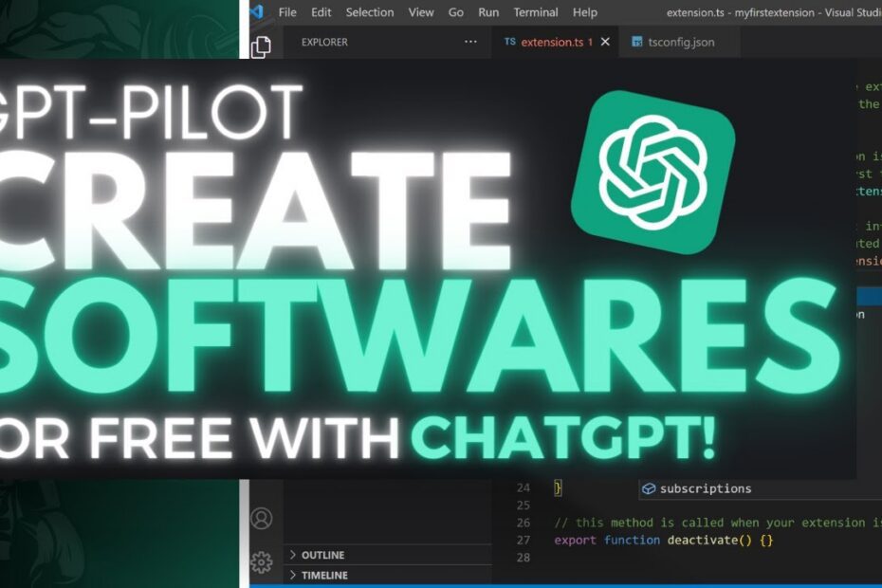Click the closing brace on line 24
This screenshot has height=588, width=882.
pos(558,487)
